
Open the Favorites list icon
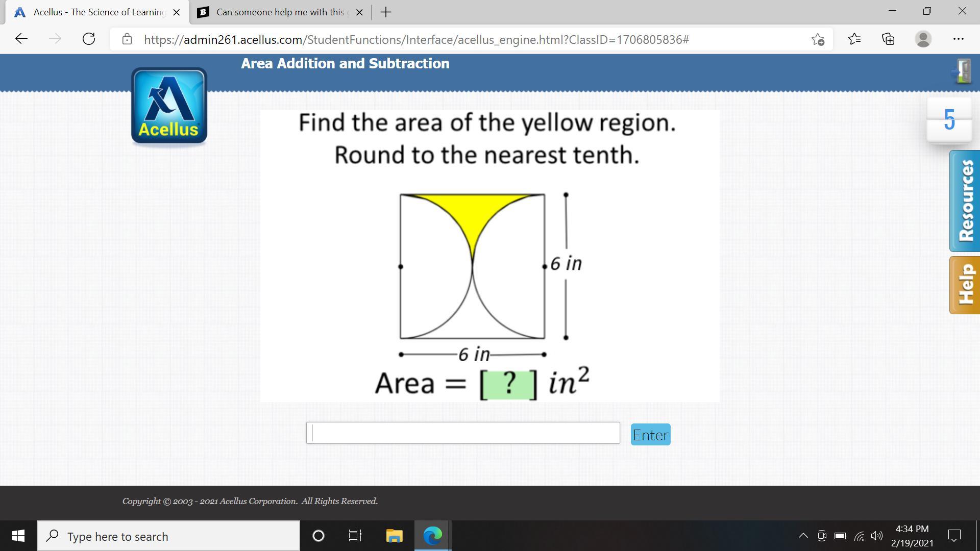coord(854,39)
